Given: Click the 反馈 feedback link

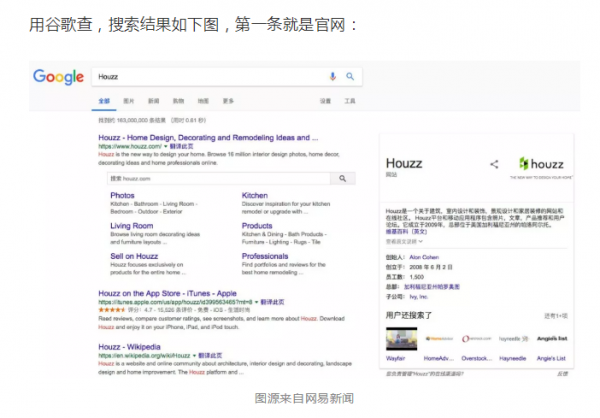Looking at the screenshot, I should [562, 374].
